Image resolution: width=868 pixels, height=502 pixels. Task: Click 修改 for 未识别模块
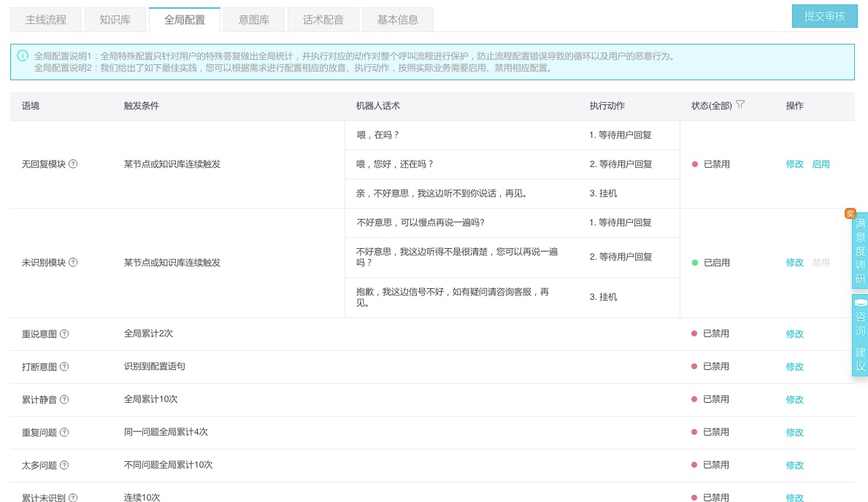(x=794, y=263)
